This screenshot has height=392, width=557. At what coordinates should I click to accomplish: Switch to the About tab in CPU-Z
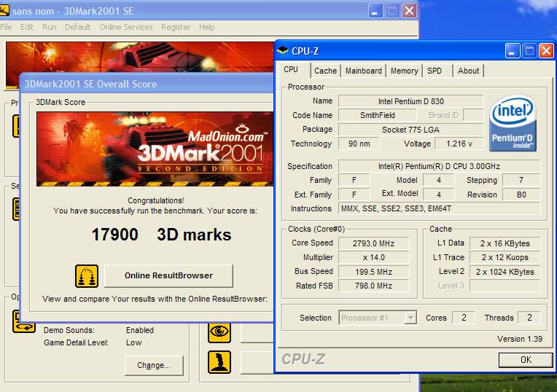coord(468,71)
